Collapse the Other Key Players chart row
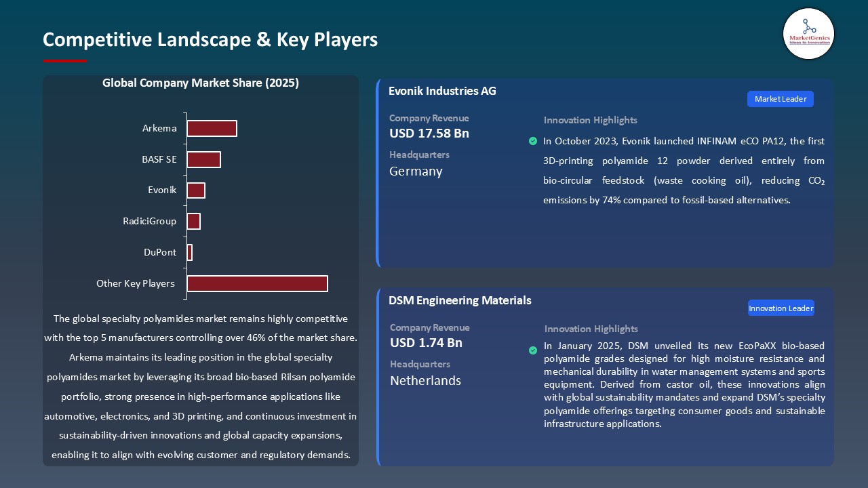 pos(256,283)
